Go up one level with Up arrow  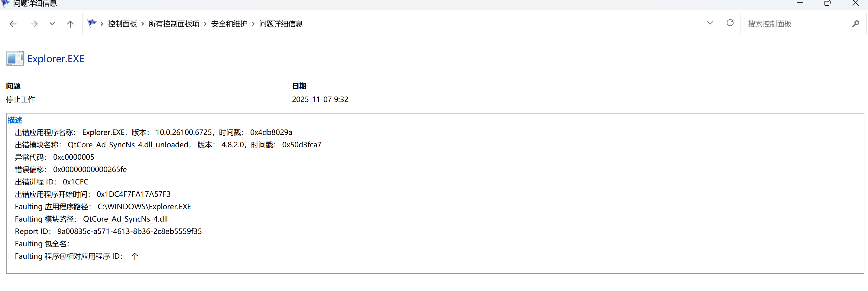70,24
